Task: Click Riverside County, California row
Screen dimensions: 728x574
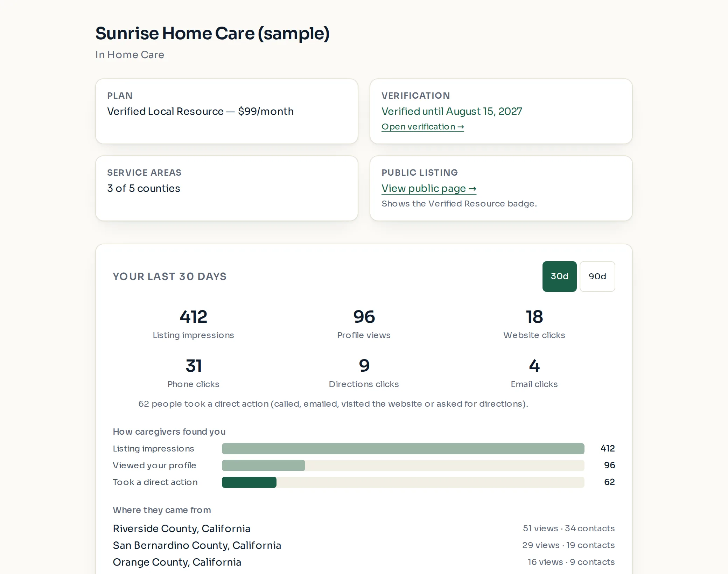Action: [x=364, y=528]
